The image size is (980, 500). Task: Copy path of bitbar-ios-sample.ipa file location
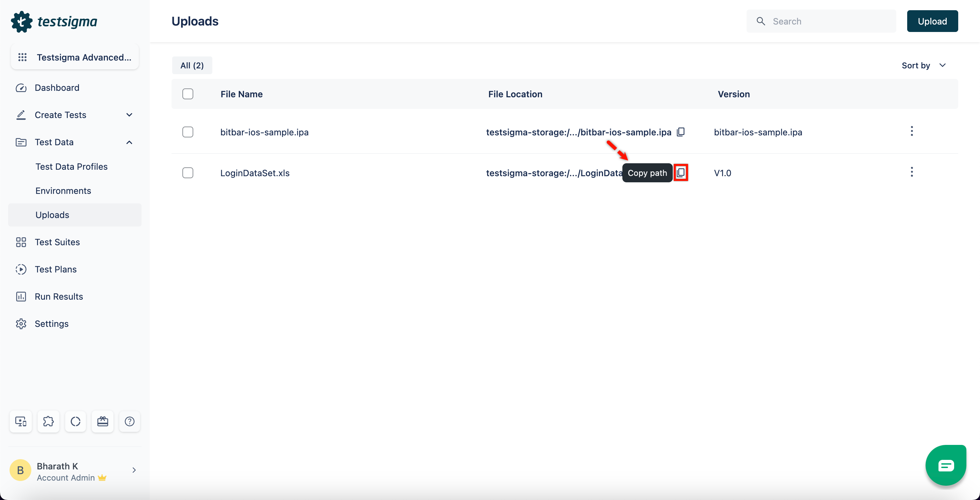681,132
